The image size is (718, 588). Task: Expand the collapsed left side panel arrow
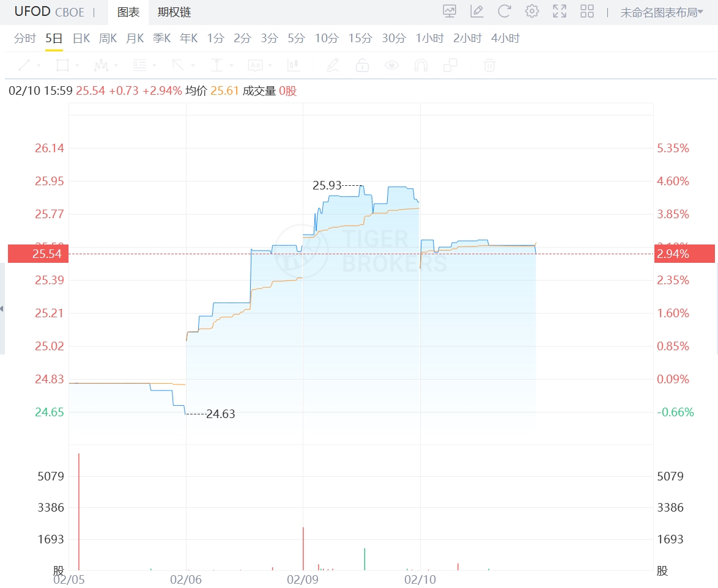click(2, 309)
